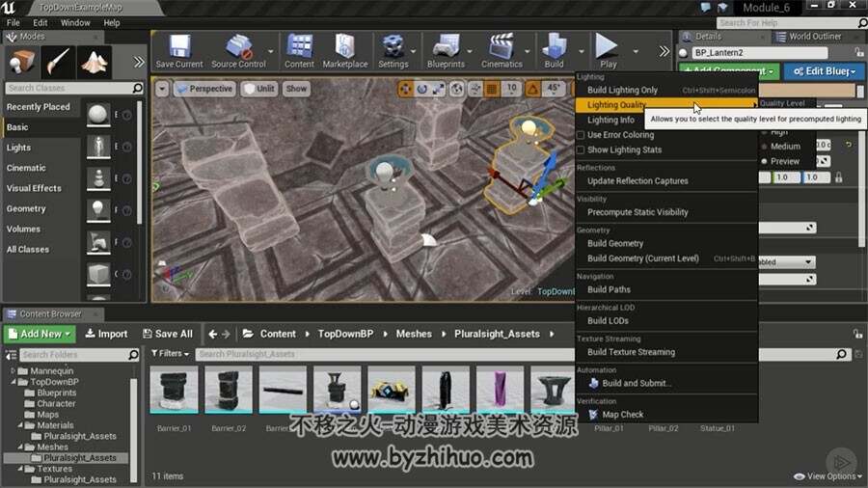Viewport: 868px width, 488px height.
Task: Click the Add New button
Action: point(40,335)
